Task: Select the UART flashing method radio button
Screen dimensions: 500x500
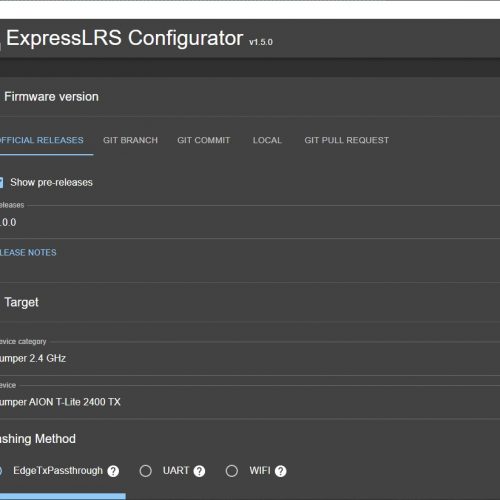Action: 145,471
